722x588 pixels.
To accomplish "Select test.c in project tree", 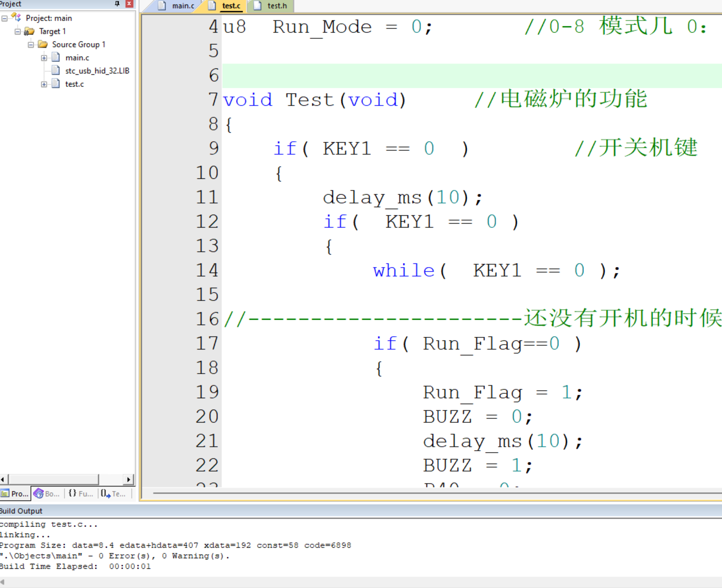I will coord(74,84).
